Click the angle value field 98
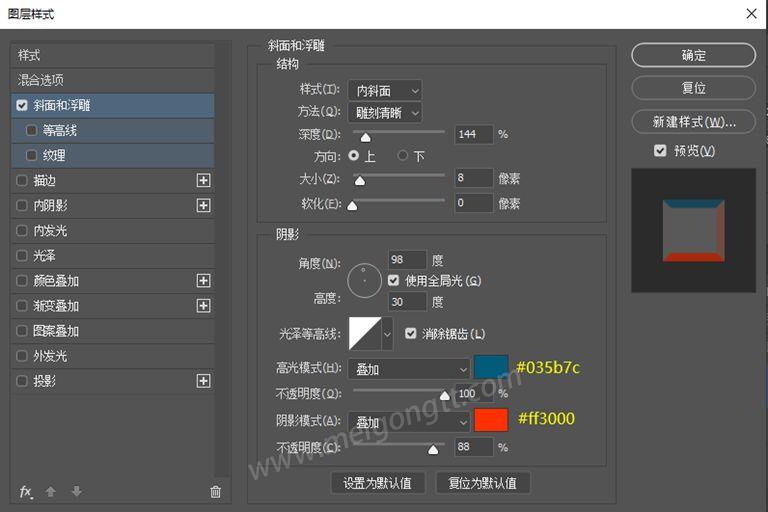Screen dimensions: 768x512 (x=407, y=260)
